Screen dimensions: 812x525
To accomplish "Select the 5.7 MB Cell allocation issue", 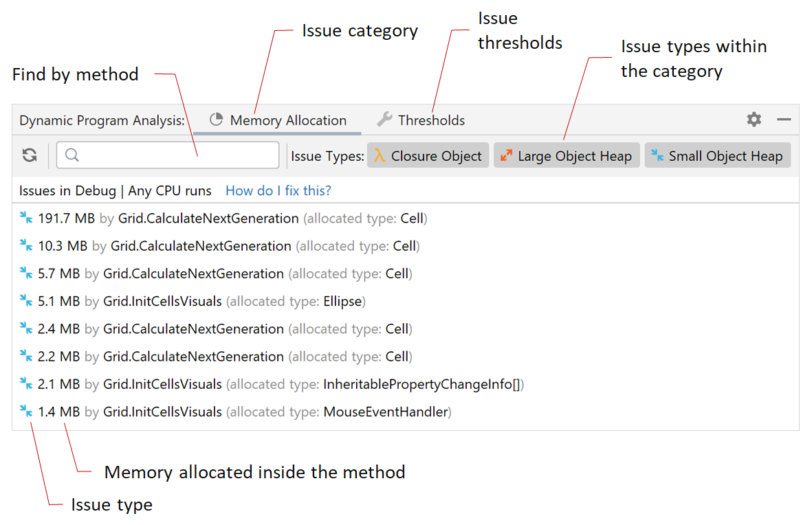I will 216,273.
